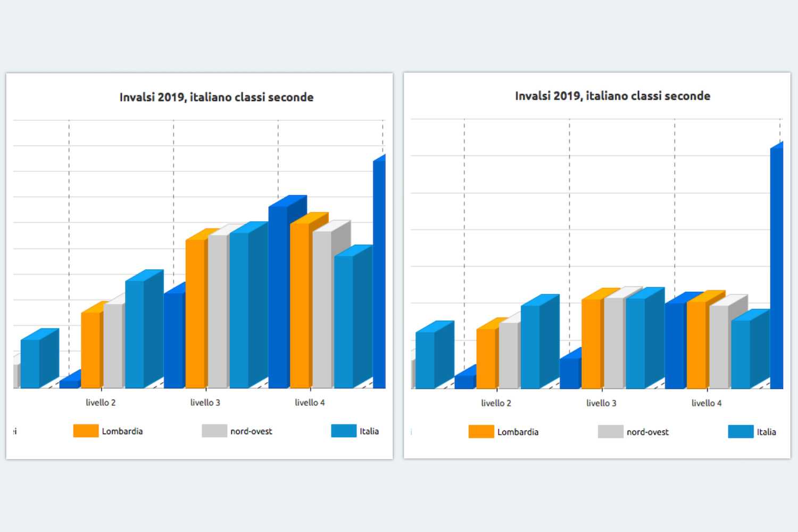Click the livello 4 axis label in right chart
Image resolution: width=798 pixels, height=532 pixels.
[x=706, y=403]
